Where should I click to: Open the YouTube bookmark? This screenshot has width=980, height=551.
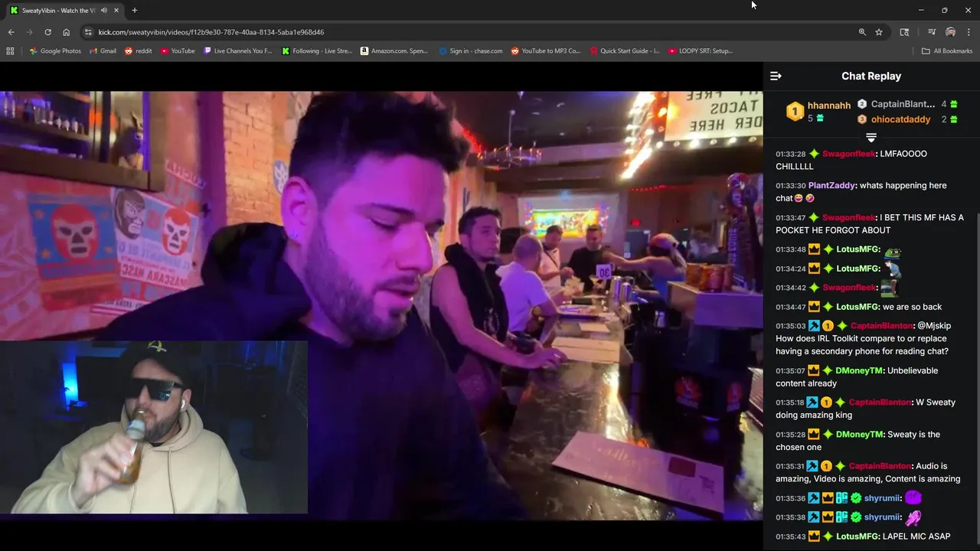point(178,51)
